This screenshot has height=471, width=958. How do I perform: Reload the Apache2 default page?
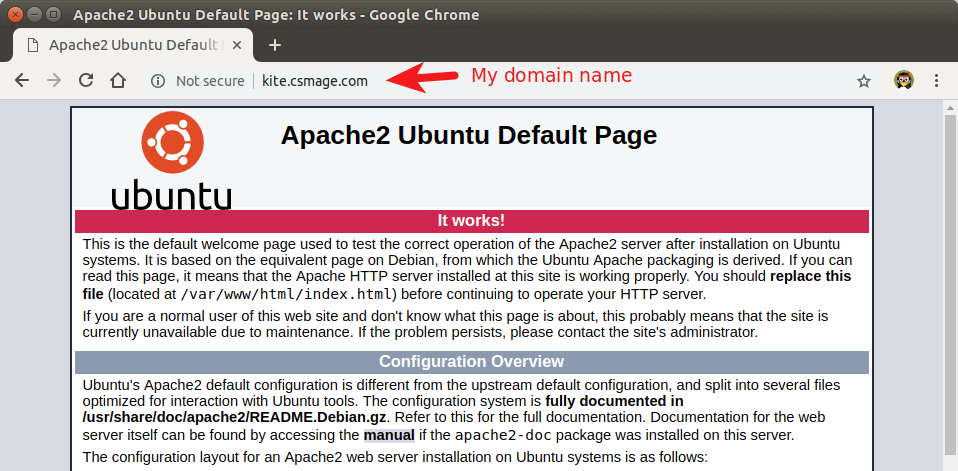(x=86, y=81)
